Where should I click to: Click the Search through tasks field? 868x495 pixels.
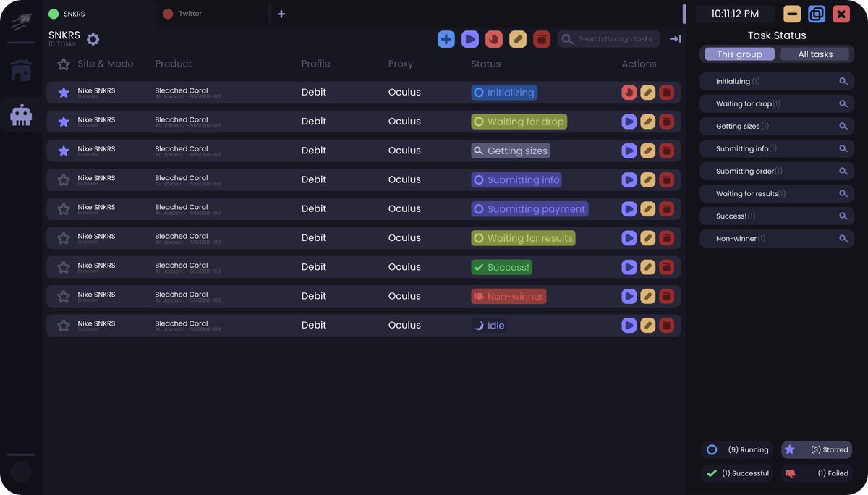point(608,39)
